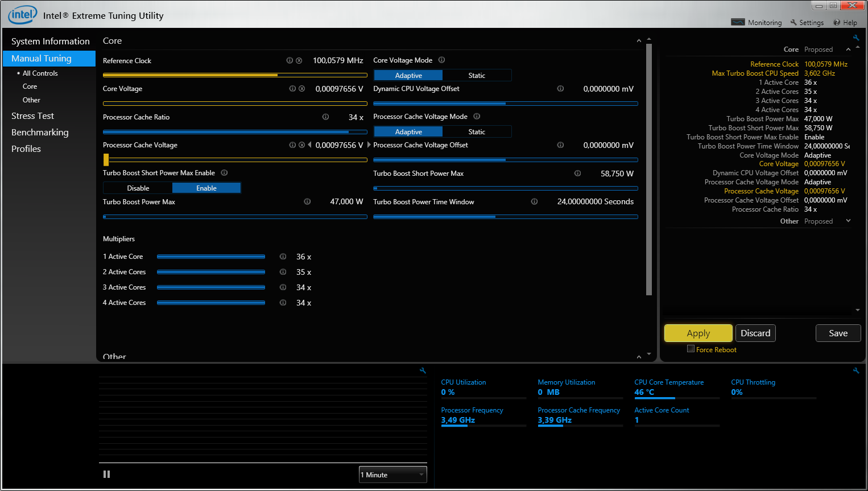Pause the monitoring graph

(106, 474)
